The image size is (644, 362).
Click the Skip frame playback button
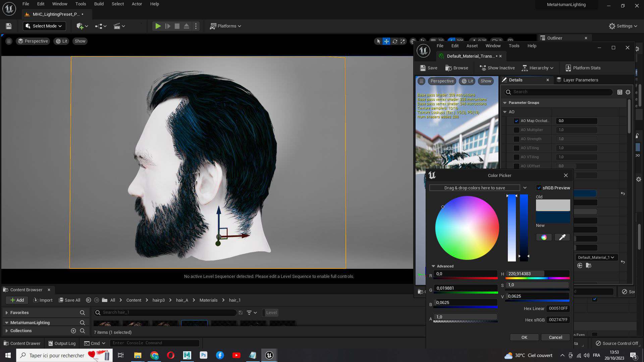click(x=168, y=26)
